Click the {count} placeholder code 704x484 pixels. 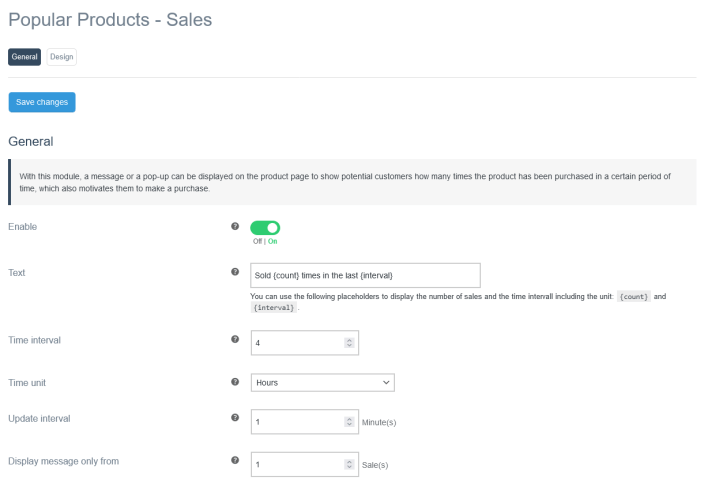tap(635, 297)
